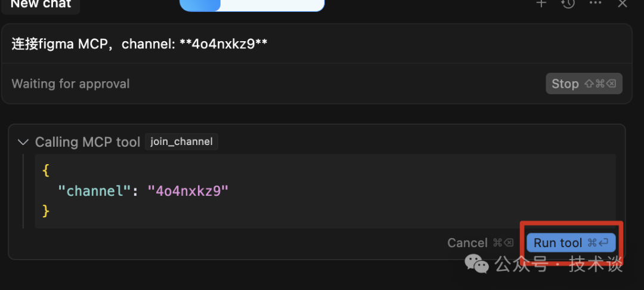This screenshot has height=290, width=644.
Task: Collapse the Calling MCP tool section
Action: coord(23,142)
